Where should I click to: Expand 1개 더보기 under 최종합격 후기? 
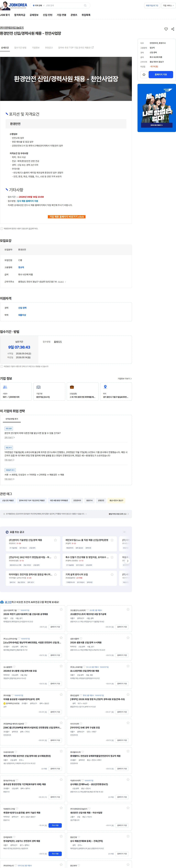[x=9, y=479]
